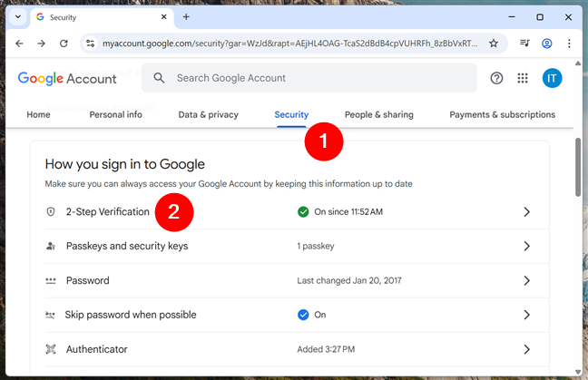Click the '1 passkey' status text
Image resolution: width=588 pixels, height=380 pixels.
(x=316, y=246)
